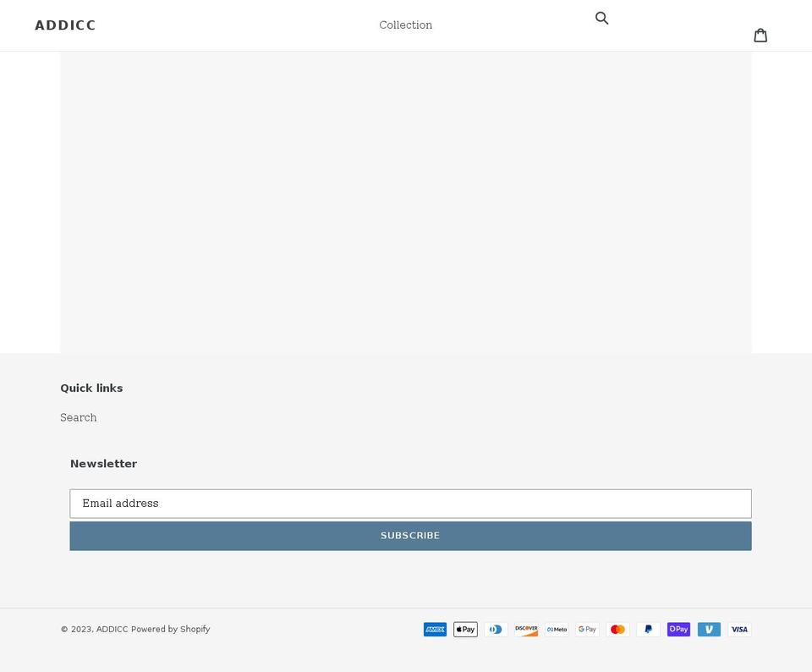This screenshot has height=672, width=812.
Task: Click the Diners Club payment icon
Action: (497, 629)
